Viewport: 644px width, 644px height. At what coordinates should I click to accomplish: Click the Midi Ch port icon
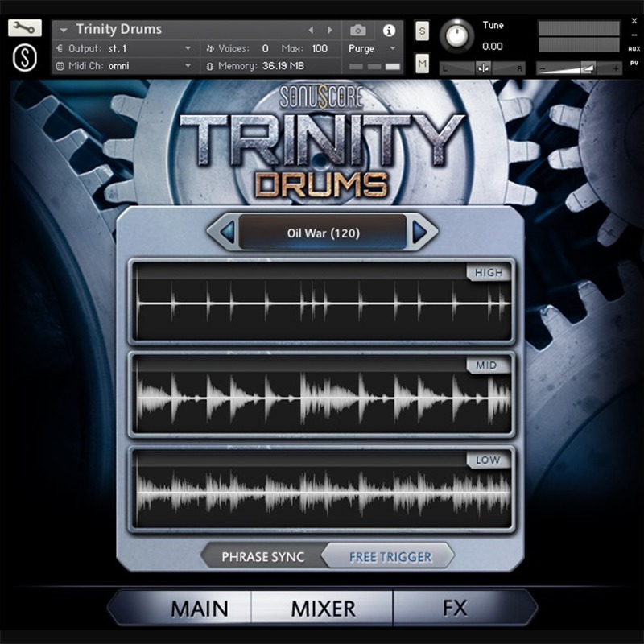pos(60,66)
